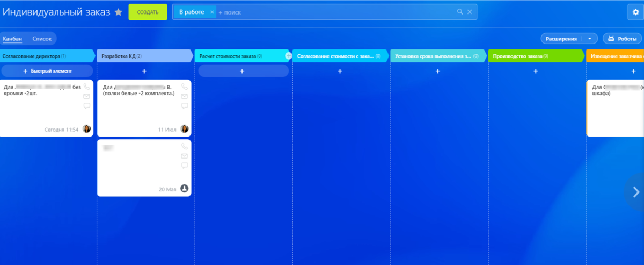Add an element in 'Расчет стоимости заказа' column
644x265 pixels.
[x=242, y=71]
